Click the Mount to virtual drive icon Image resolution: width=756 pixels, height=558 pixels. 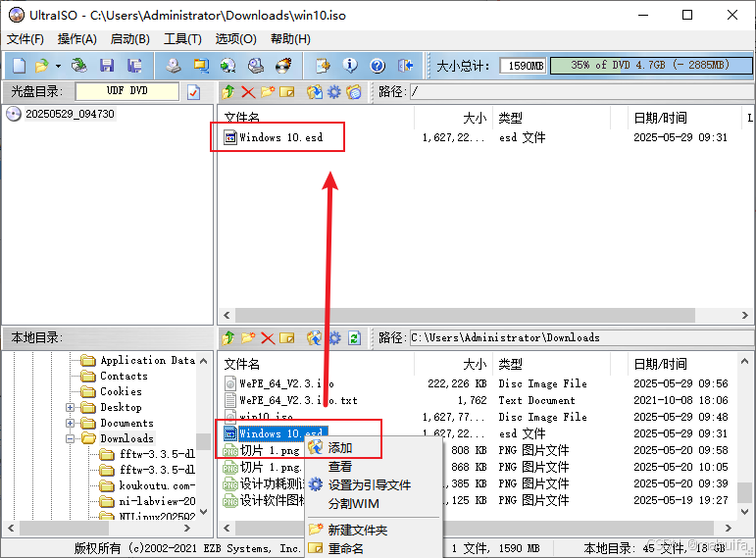tap(228, 65)
